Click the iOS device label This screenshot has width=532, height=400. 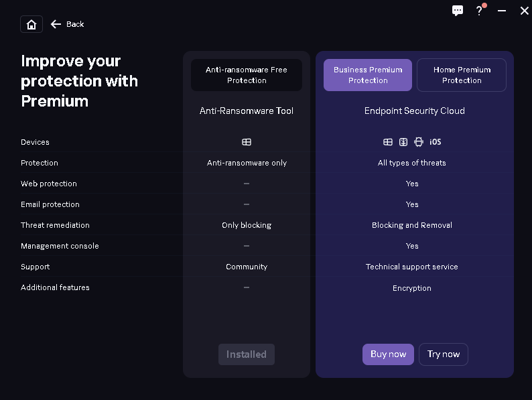[436, 142]
